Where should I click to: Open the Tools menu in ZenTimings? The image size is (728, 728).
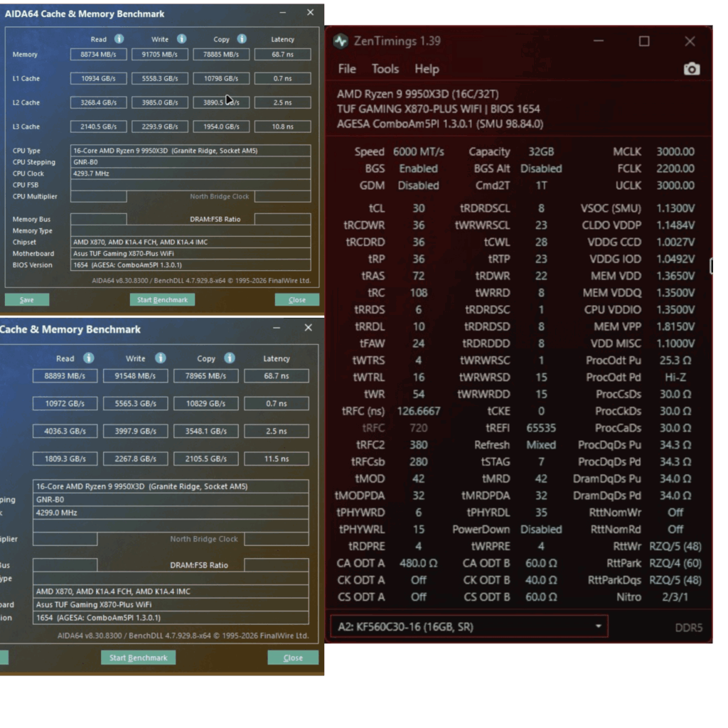tap(385, 69)
